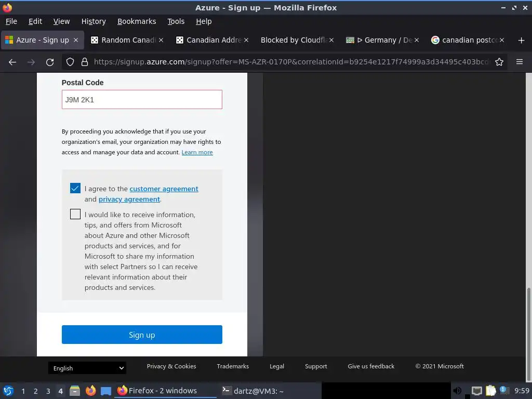Open the update notifier tray icon
The height and width of the screenshot is (399, 532).
pos(504,390)
